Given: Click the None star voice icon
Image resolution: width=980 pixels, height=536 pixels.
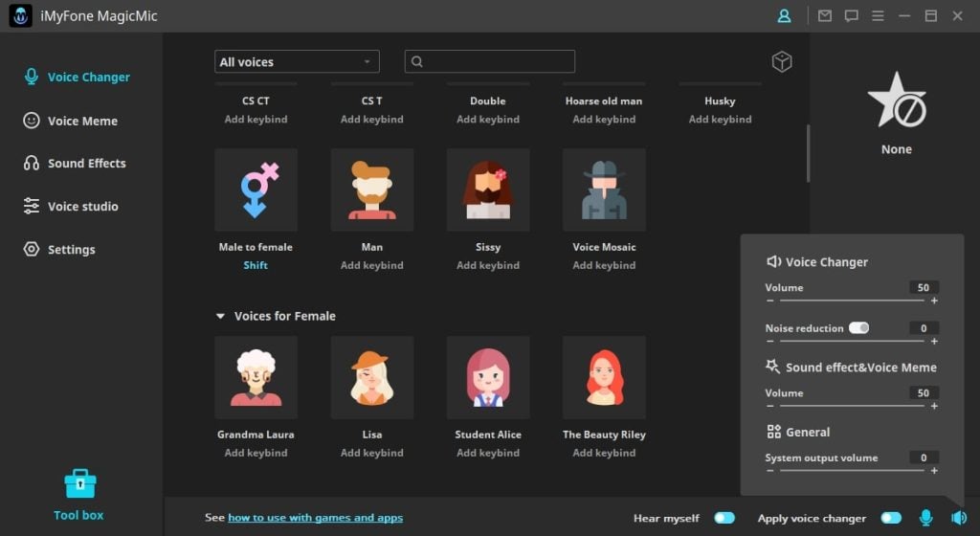Looking at the screenshot, I should (x=896, y=100).
